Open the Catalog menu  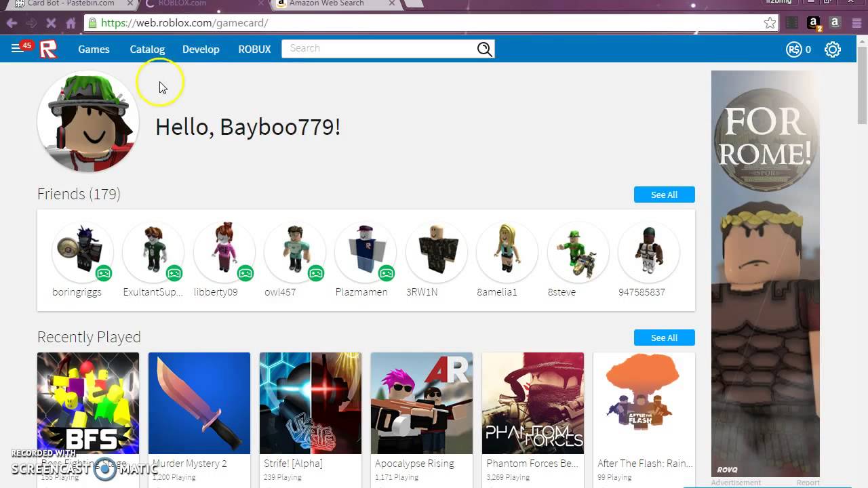click(x=147, y=49)
